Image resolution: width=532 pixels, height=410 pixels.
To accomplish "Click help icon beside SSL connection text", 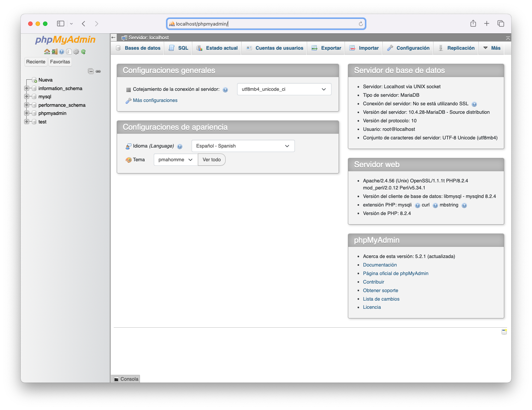I will coord(474,104).
